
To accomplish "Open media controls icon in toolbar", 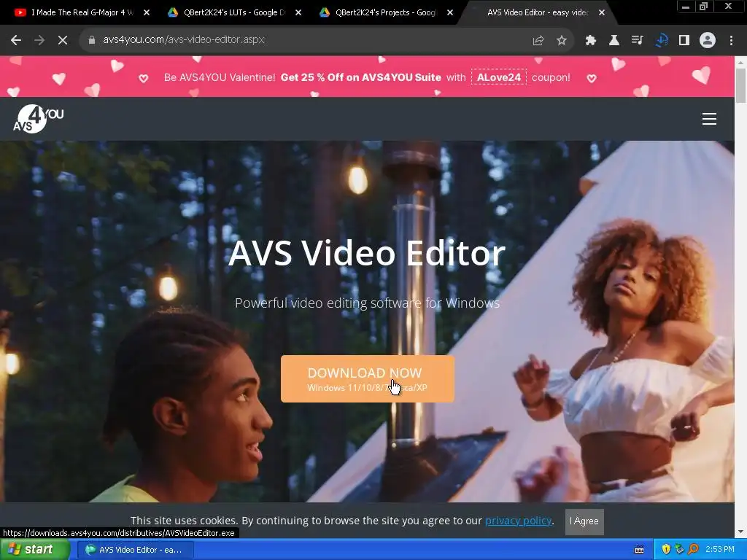I will [638, 41].
